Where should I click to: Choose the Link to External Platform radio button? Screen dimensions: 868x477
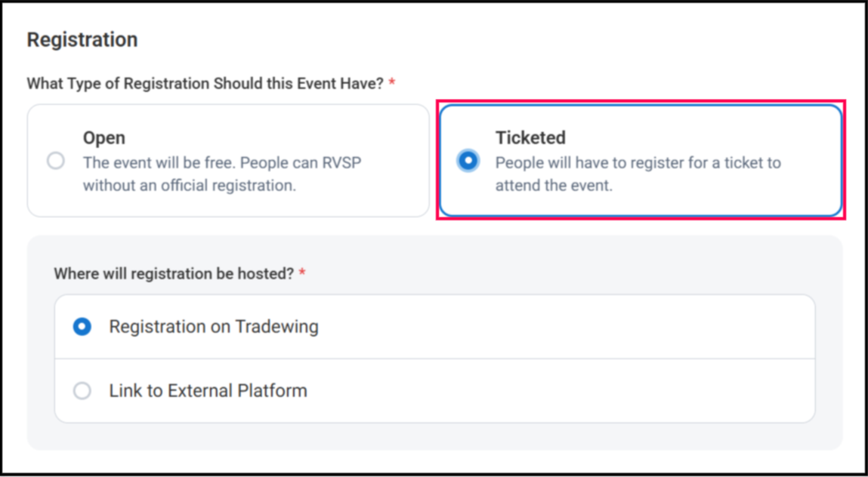click(82, 391)
